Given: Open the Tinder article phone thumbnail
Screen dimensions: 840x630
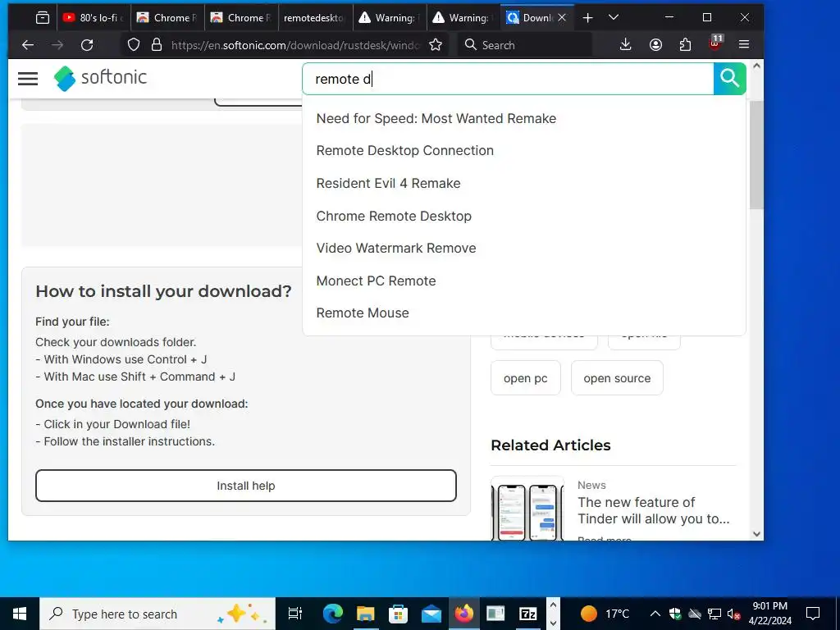Looking at the screenshot, I should (x=527, y=509).
